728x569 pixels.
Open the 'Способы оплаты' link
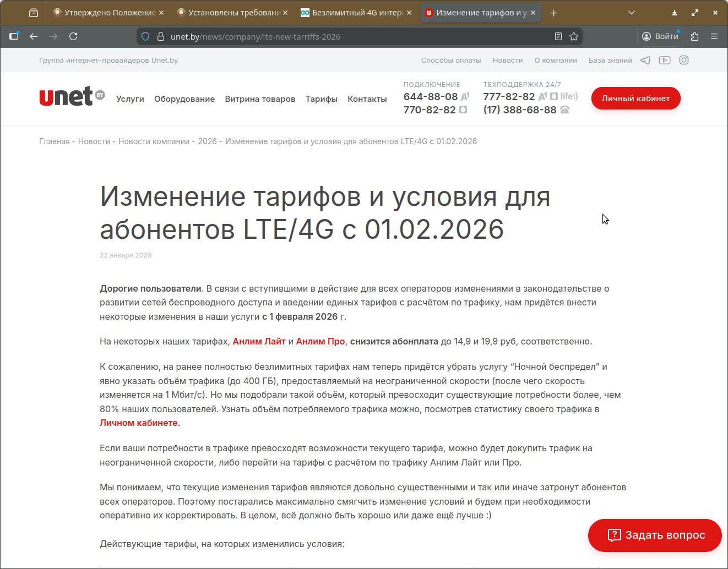tap(451, 60)
